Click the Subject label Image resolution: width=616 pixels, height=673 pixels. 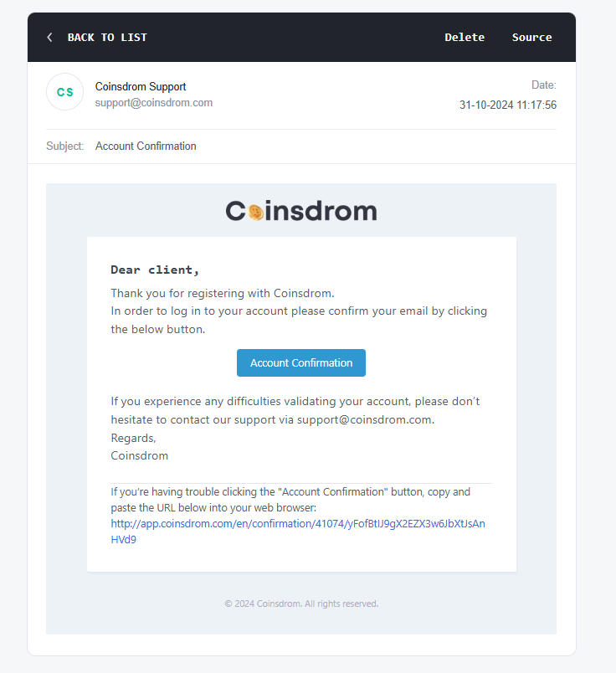(x=64, y=146)
